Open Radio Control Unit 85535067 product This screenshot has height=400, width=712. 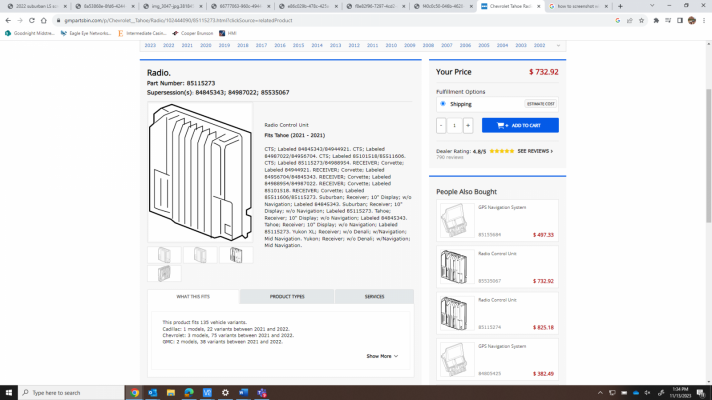(497, 267)
